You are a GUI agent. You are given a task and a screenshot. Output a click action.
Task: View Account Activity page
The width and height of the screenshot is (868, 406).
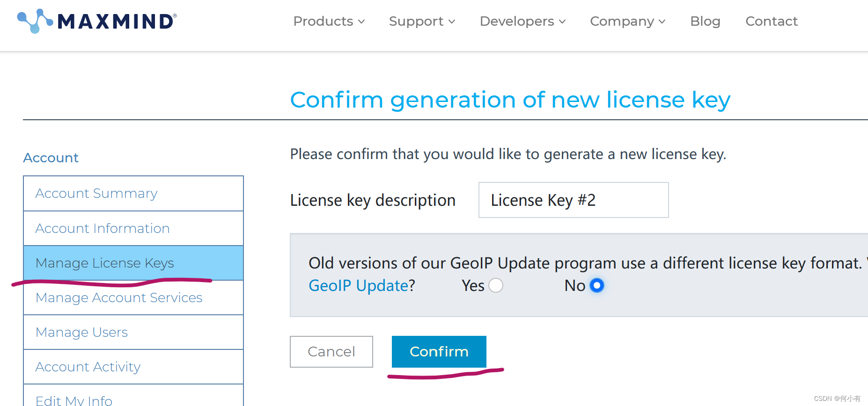pyautogui.click(x=133, y=367)
